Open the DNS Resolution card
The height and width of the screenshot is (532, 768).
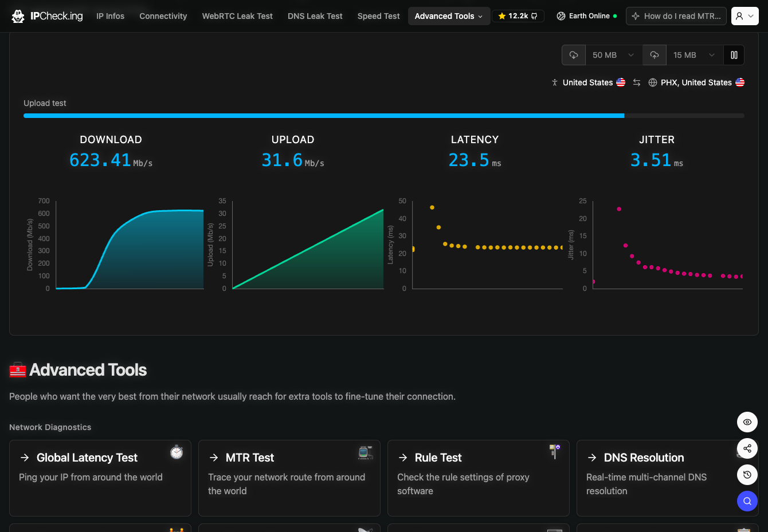668,478
